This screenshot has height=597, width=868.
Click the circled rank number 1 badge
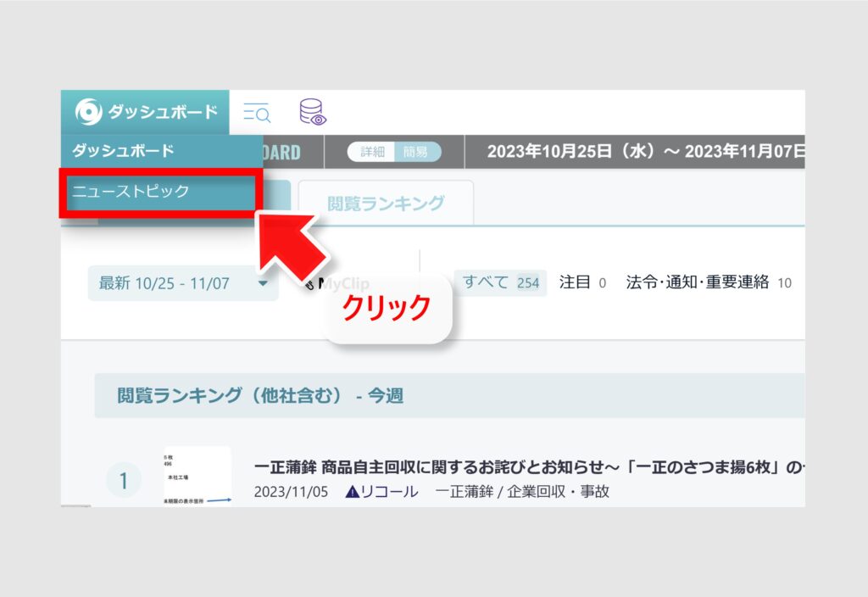tap(124, 481)
